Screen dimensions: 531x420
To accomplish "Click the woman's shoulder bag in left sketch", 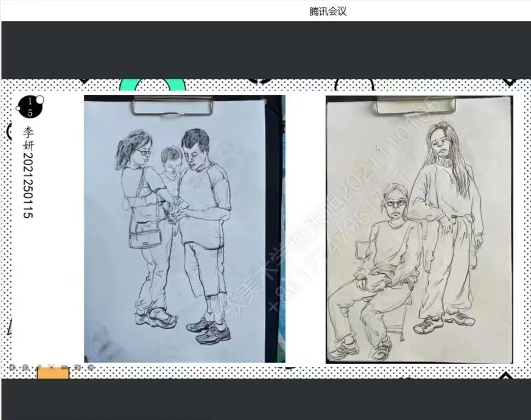I will coord(145,237).
